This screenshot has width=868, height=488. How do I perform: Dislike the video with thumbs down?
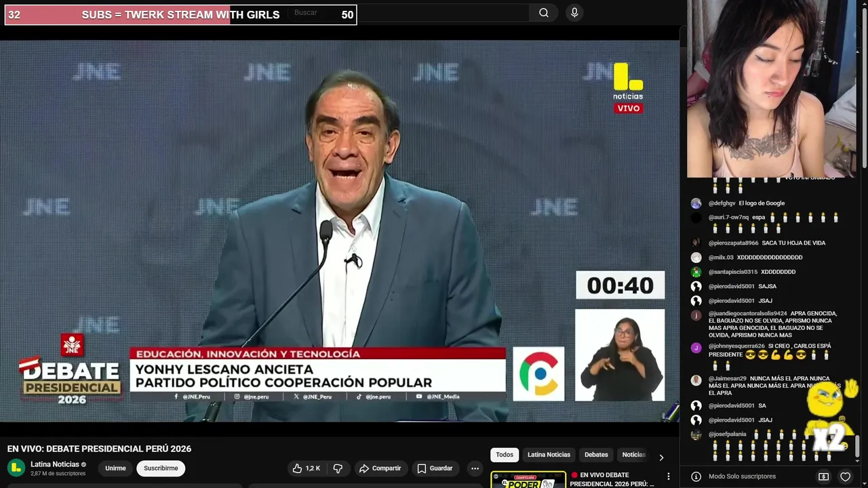tap(338, 468)
